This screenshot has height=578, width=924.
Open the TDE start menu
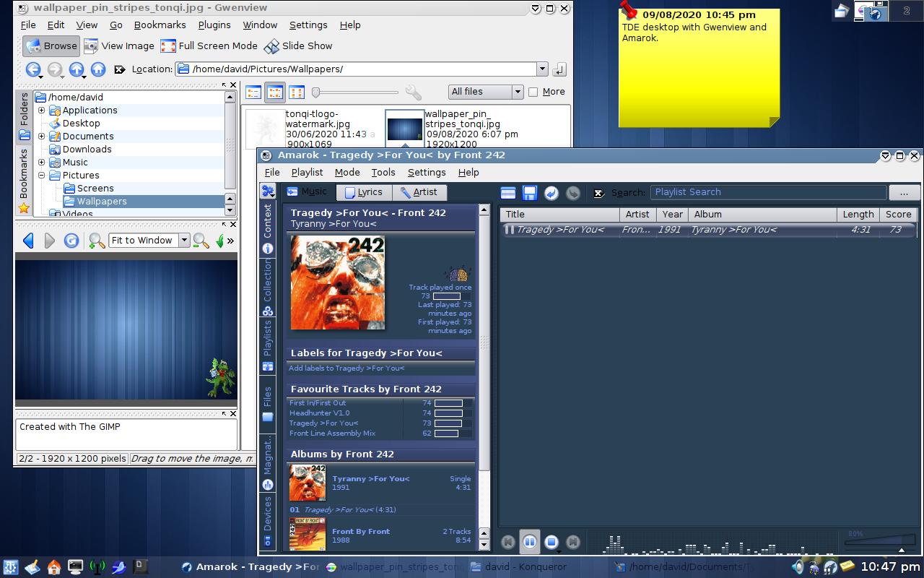[x=10, y=567]
